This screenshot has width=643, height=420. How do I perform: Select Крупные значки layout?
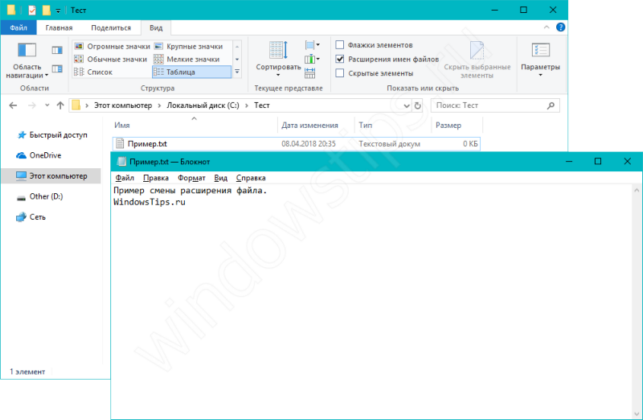point(189,46)
